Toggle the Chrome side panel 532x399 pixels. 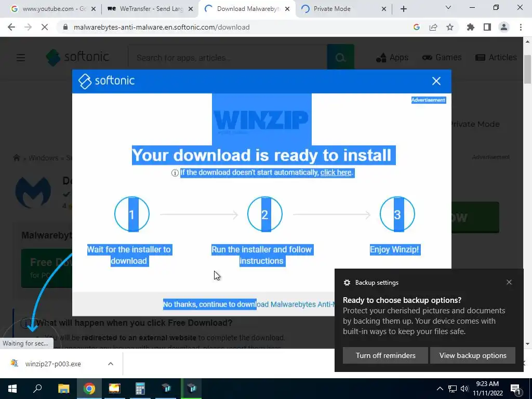click(487, 27)
